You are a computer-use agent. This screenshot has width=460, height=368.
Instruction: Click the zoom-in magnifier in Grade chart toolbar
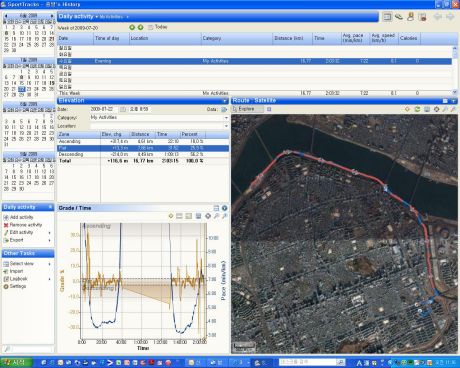coord(217,216)
